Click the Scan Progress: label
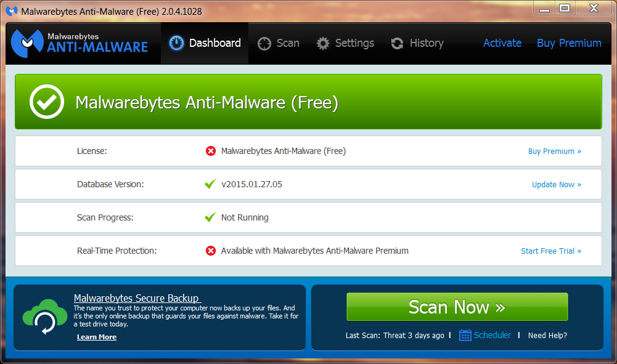Image resolution: width=617 pixels, height=364 pixels. pyautogui.click(x=105, y=217)
